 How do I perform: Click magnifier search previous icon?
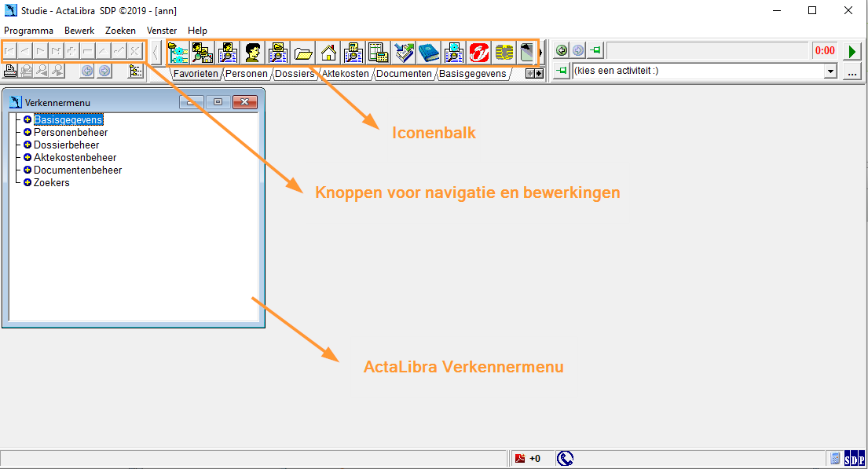(x=42, y=71)
